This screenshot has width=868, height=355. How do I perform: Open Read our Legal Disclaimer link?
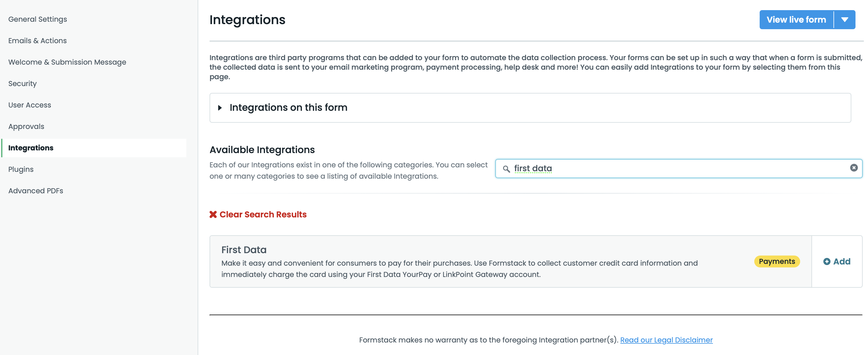(x=666, y=340)
